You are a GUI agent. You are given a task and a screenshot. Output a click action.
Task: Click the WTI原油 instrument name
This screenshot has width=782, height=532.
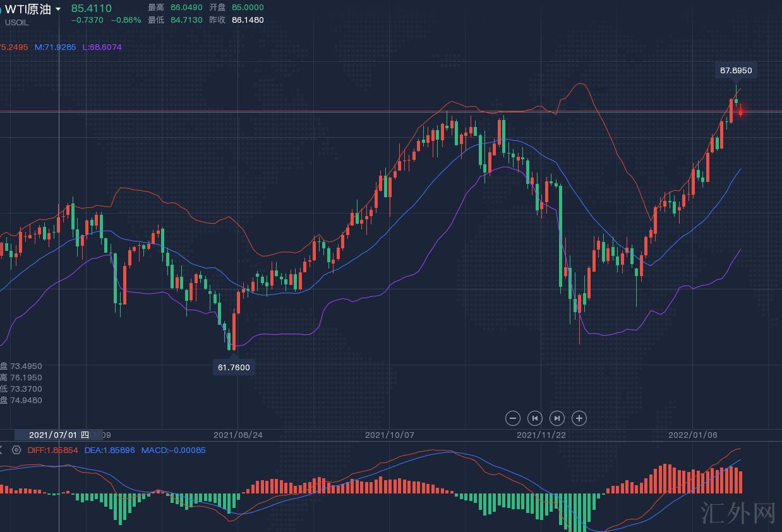27,9
